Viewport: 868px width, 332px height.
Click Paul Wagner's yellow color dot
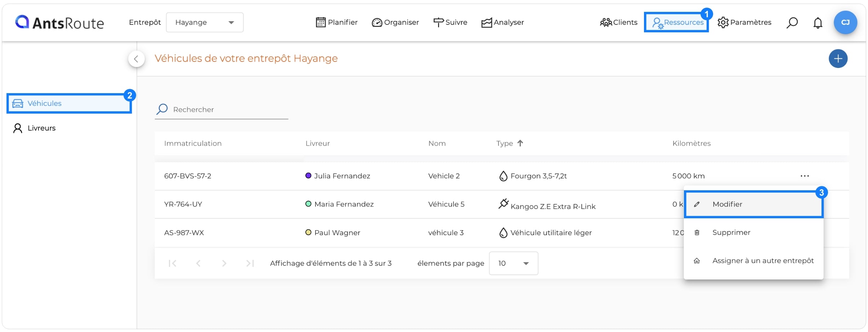pyautogui.click(x=308, y=232)
